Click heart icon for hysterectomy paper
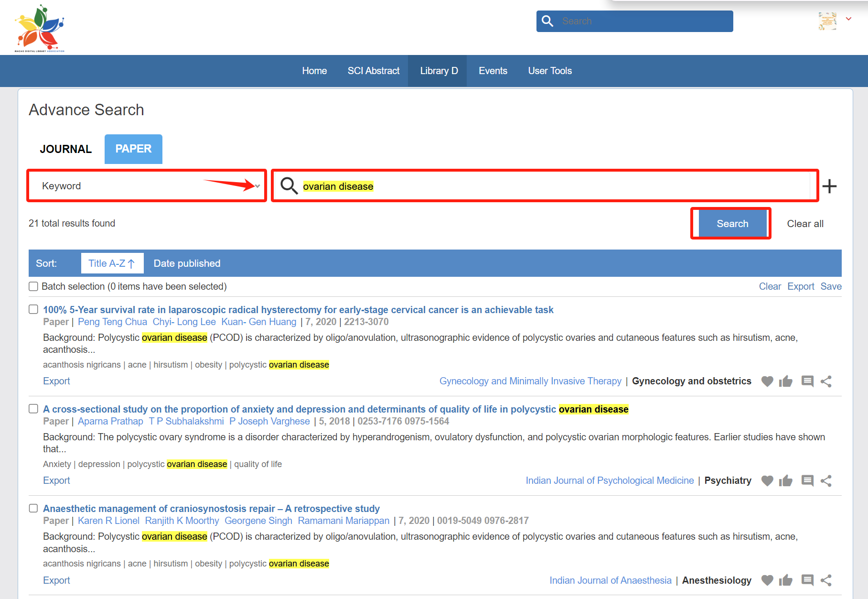Image resolution: width=868 pixels, height=599 pixels. point(767,381)
